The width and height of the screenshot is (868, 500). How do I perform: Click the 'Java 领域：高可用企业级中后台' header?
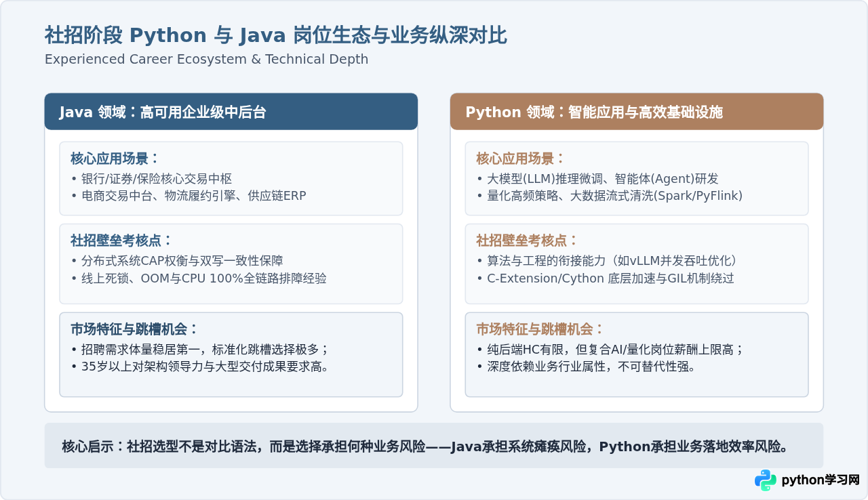(x=231, y=112)
